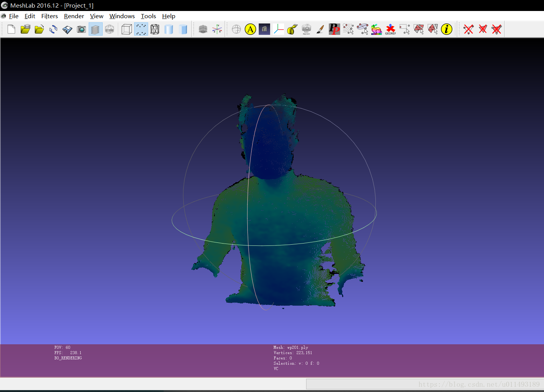The image size is (544, 392).
Task: Expand the Filters menu
Action: point(50,16)
